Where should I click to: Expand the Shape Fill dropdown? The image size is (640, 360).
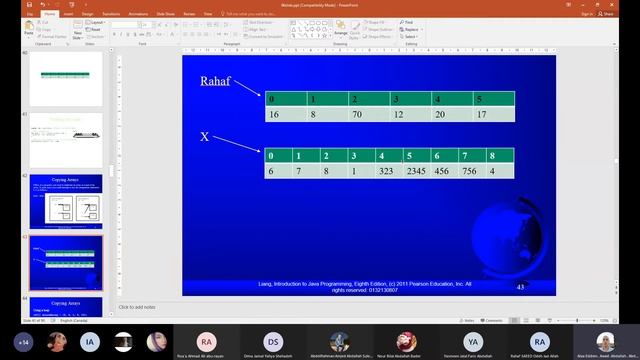(374, 22)
